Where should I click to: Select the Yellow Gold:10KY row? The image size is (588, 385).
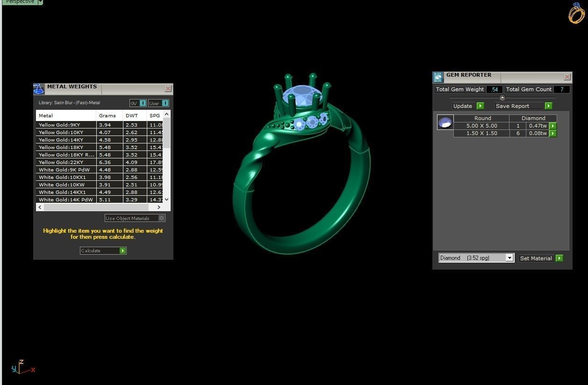[100, 132]
